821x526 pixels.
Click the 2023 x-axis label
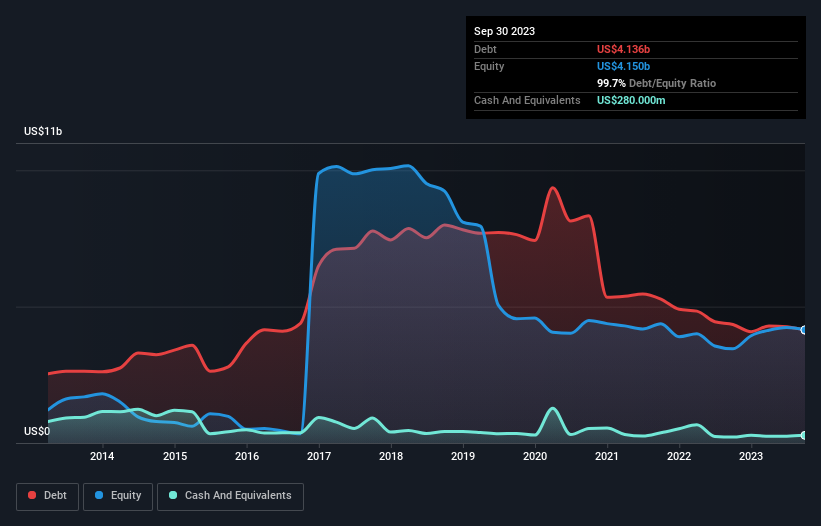click(x=751, y=456)
